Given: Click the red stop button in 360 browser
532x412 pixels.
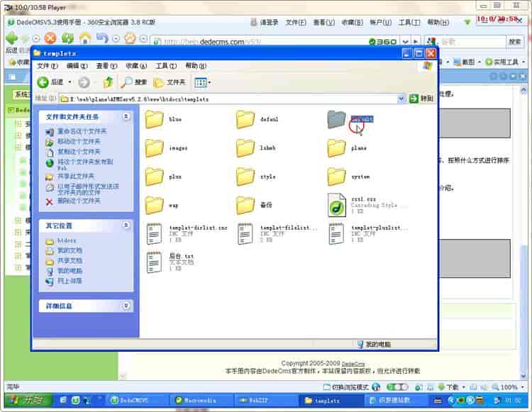Looking at the screenshot, I should click(x=50, y=38).
